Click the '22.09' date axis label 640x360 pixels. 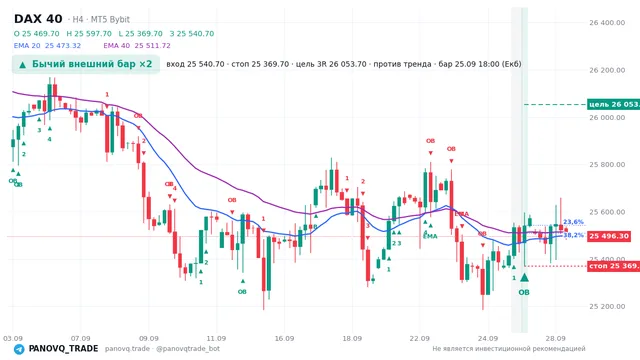tap(420, 338)
